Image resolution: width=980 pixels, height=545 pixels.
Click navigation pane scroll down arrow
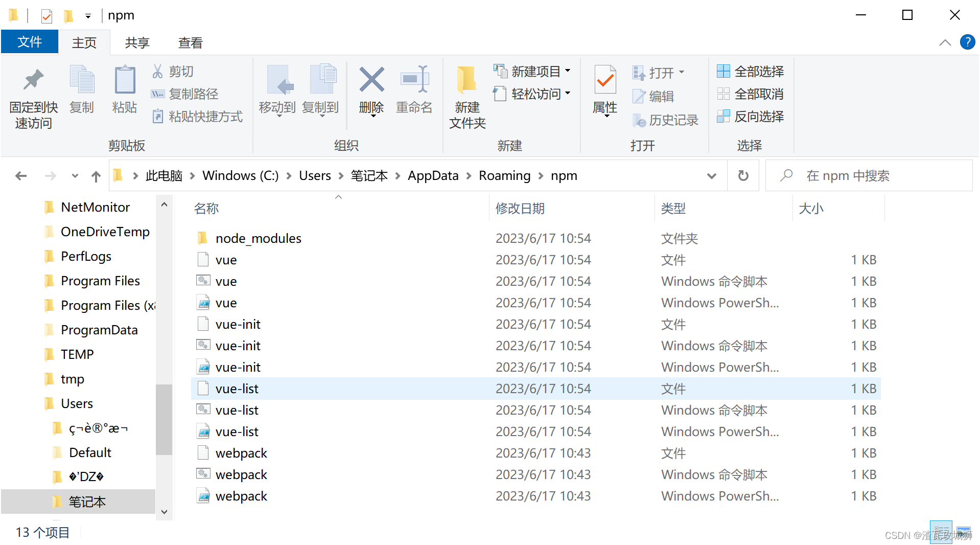pyautogui.click(x=164, y=512)
